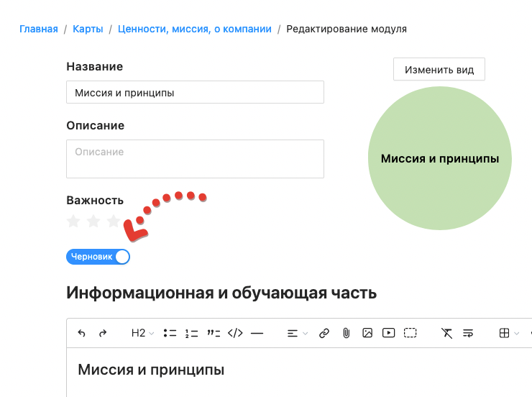This screenshot has height=397, width=532.
Task: Click Информационная и обучающая часть heading
Action: (x=221, y=293)
